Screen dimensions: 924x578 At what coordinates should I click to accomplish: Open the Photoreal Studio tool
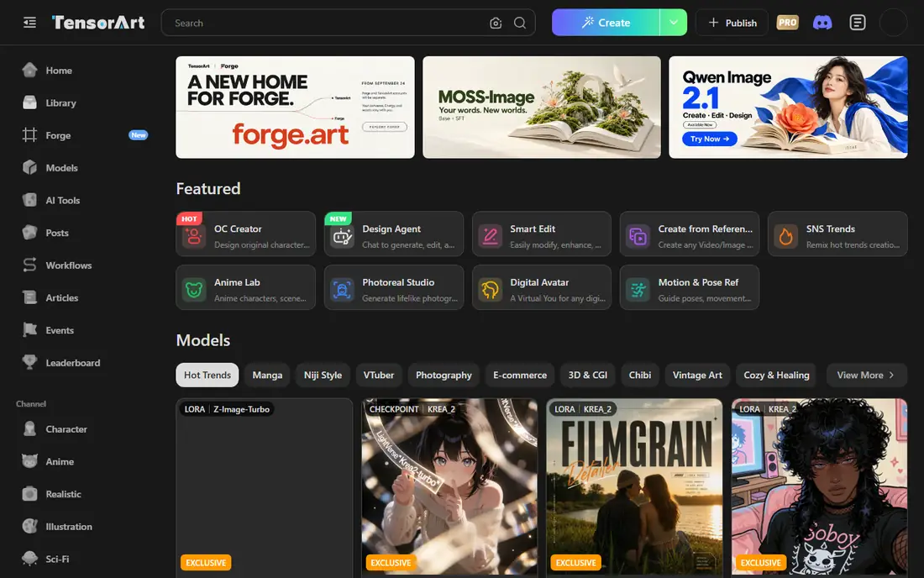(394, 287)
